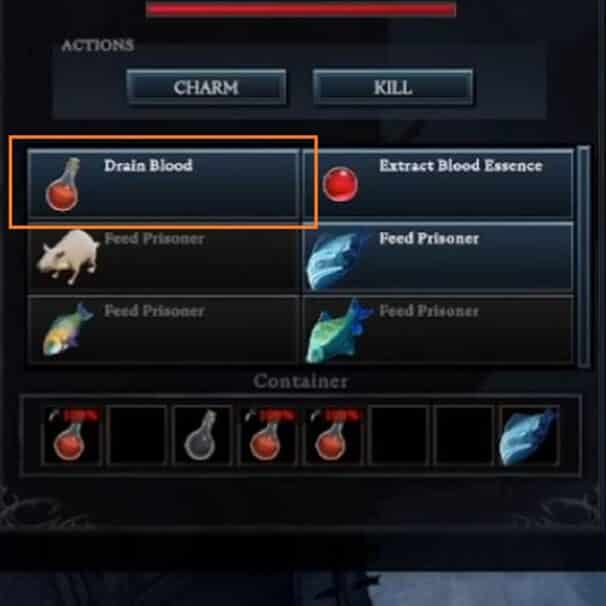Click the Drain Blood flask icon

click(x=63, y=185)
